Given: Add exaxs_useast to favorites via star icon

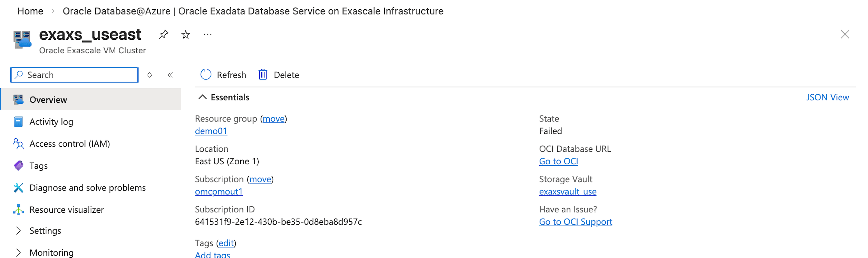Looking at the screenshot, I should [185, 35].
